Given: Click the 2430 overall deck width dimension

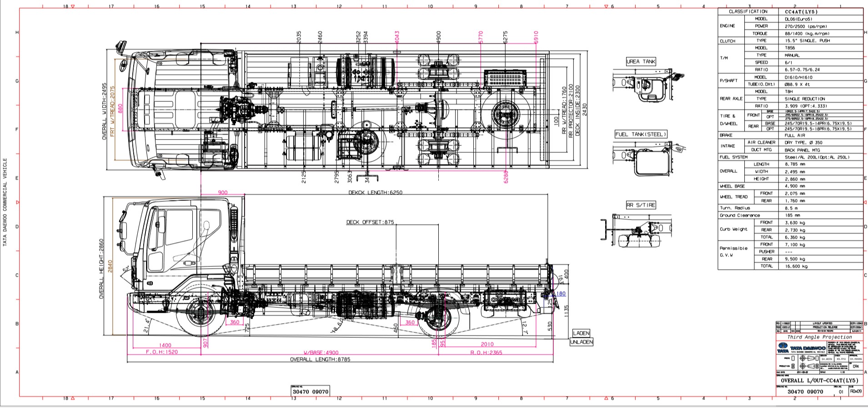Looking at the screenshot, I should 585,110.
